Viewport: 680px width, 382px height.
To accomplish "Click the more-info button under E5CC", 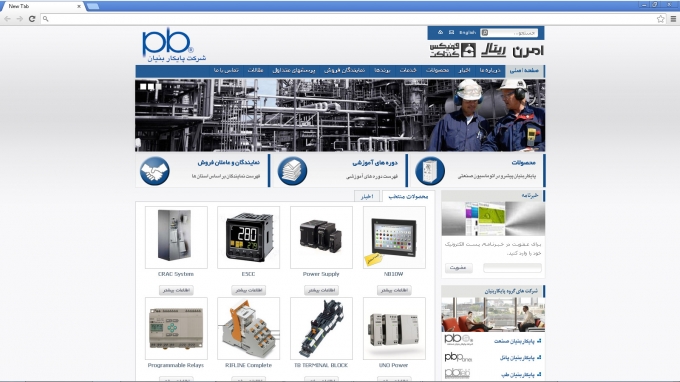I will [x=248, y=290].
